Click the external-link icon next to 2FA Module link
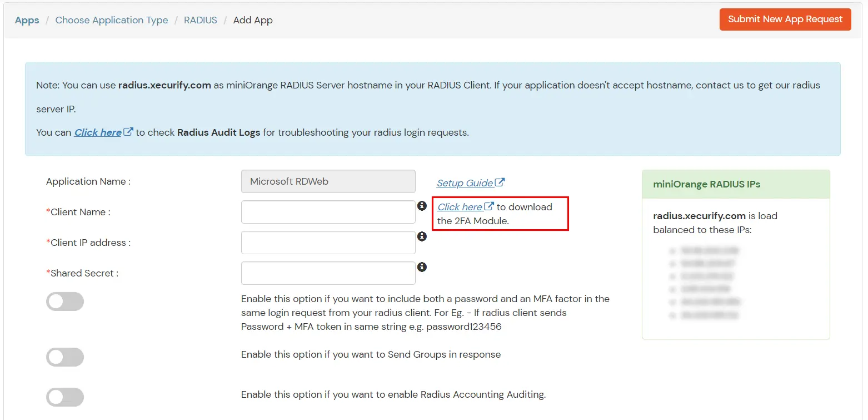 pyautogui.click(x=489, y=206)
